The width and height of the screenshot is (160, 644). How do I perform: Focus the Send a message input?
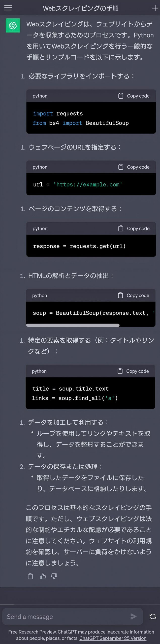pyautogui.click(x=66, y=617)
